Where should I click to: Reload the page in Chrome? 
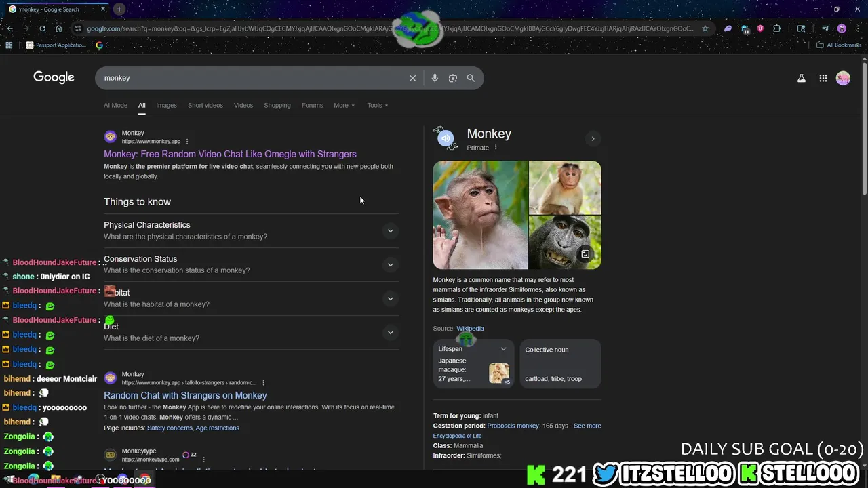pyautogui.click(x=42, y=28)
